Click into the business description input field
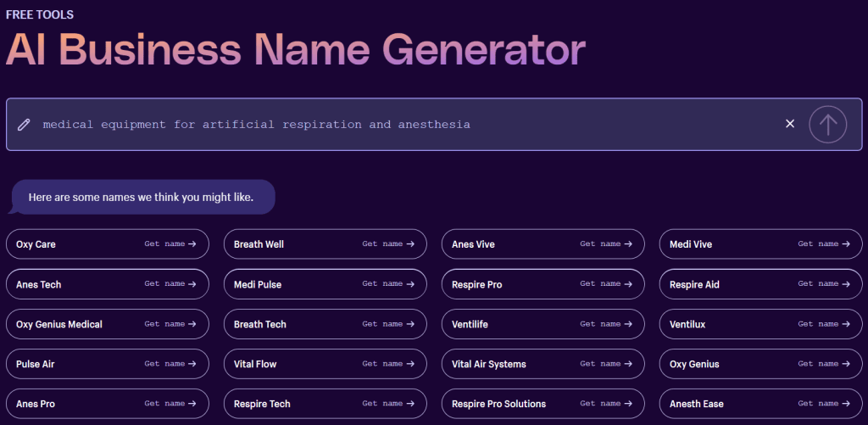 click(x=434, y=124)
